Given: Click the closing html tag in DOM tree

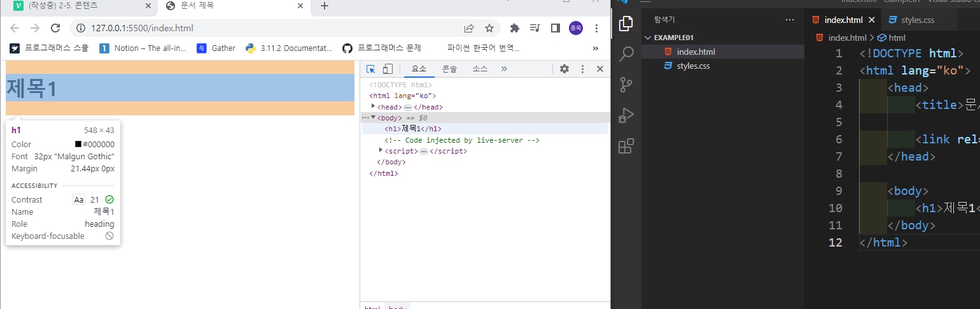Looking at the screenshot, I should 384,173.
